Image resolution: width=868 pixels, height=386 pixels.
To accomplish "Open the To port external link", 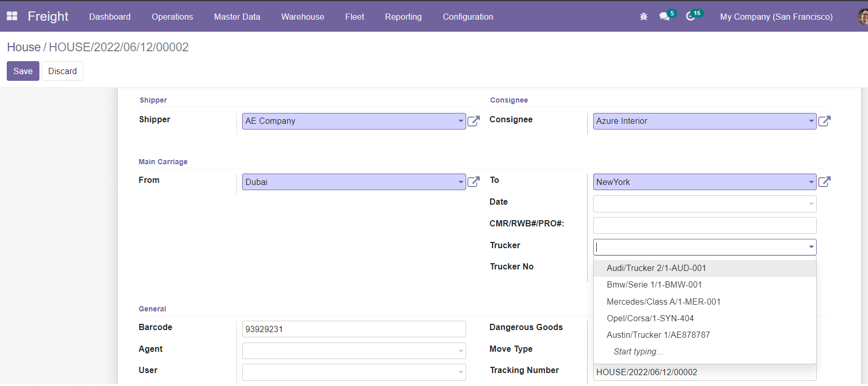I will click(824, 182).
